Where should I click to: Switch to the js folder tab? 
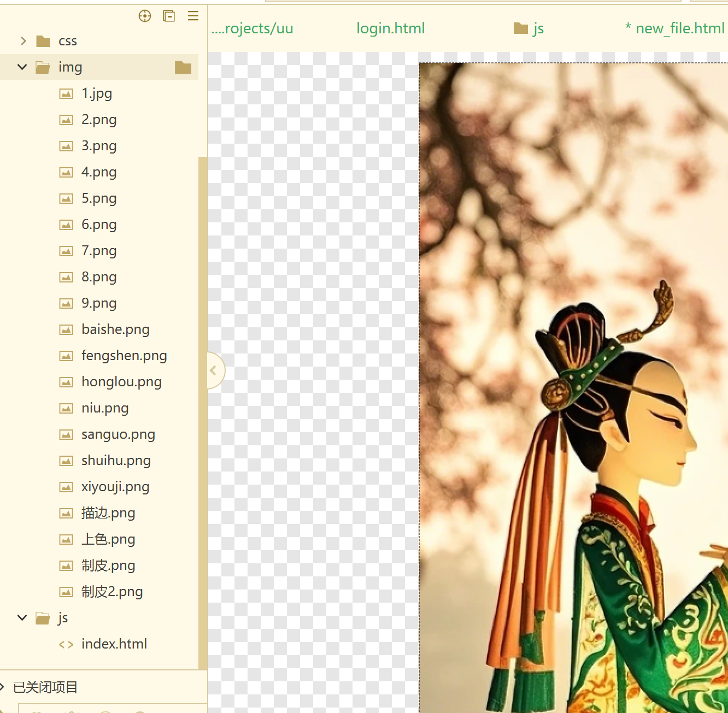pos(529,28)
